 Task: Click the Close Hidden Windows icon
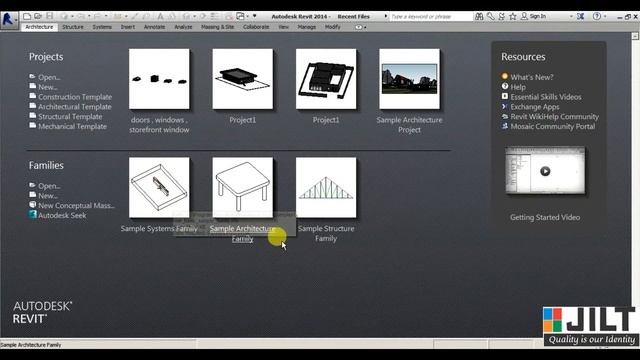point(229,16)
